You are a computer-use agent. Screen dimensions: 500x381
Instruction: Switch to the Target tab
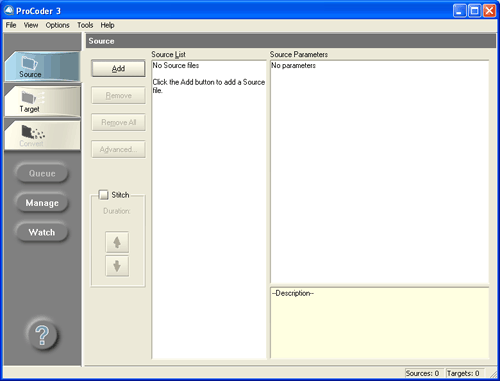pyautogui.click(x=42, y=101)
